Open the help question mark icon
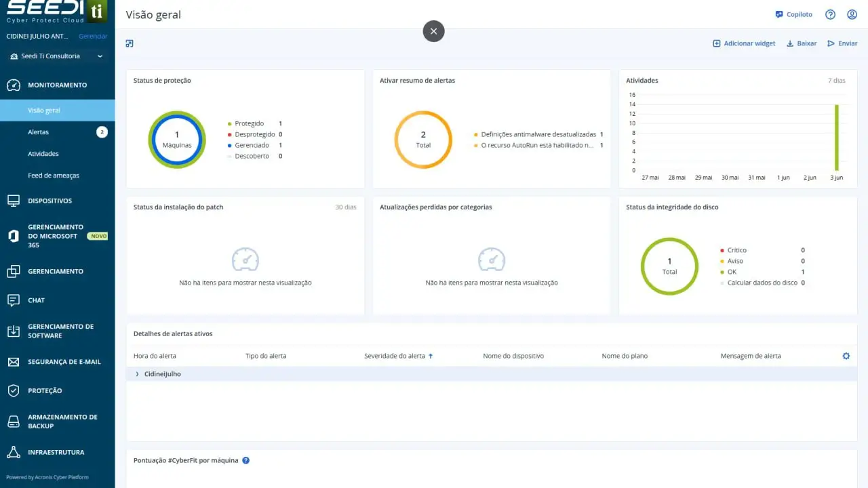This screenshot has height=488, width=868. (x=830, y=15)
